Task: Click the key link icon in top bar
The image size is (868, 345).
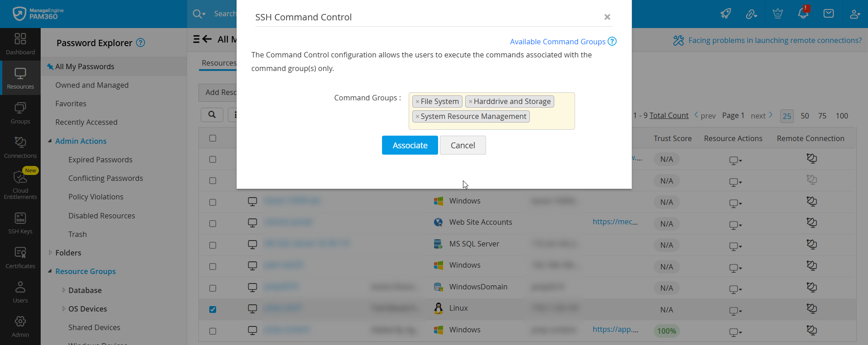Action: (x=751, y=14)
